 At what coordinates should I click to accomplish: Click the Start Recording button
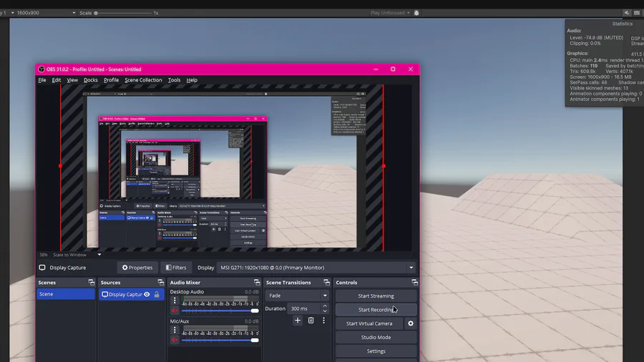(376, 310)
